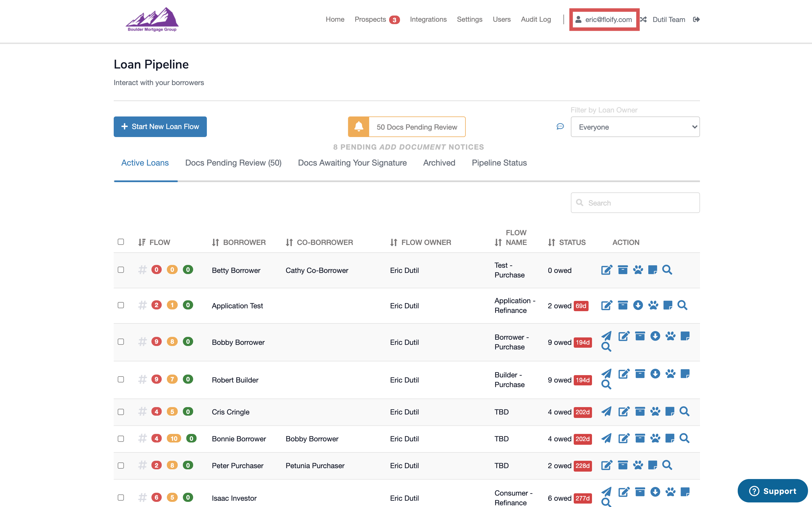Image resolution: width=812 pixels, height=507 pixels.
Task: Click paw print icon in Cris Cringle row
Action: point(655,411)
